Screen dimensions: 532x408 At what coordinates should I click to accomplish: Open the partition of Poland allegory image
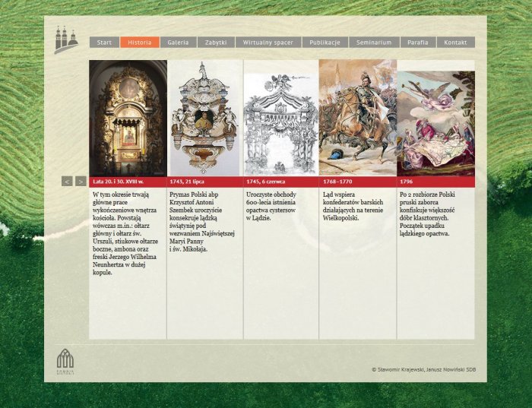[436, 123]
